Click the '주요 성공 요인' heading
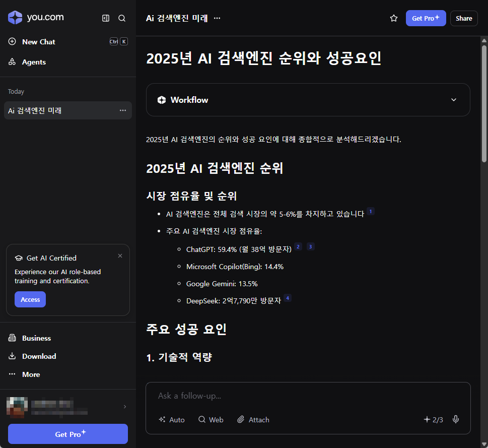488x448 pixels. tap(186, 329)
